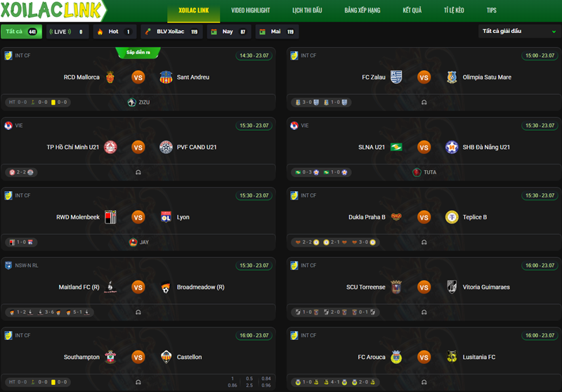
Task: Open the Video Highlight tab
Action: [251, 11]
